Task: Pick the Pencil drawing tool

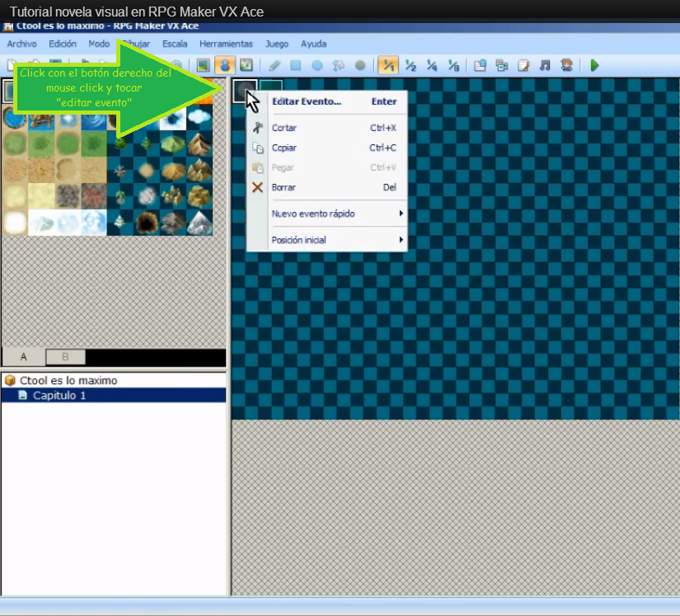Action: point(274,65)
